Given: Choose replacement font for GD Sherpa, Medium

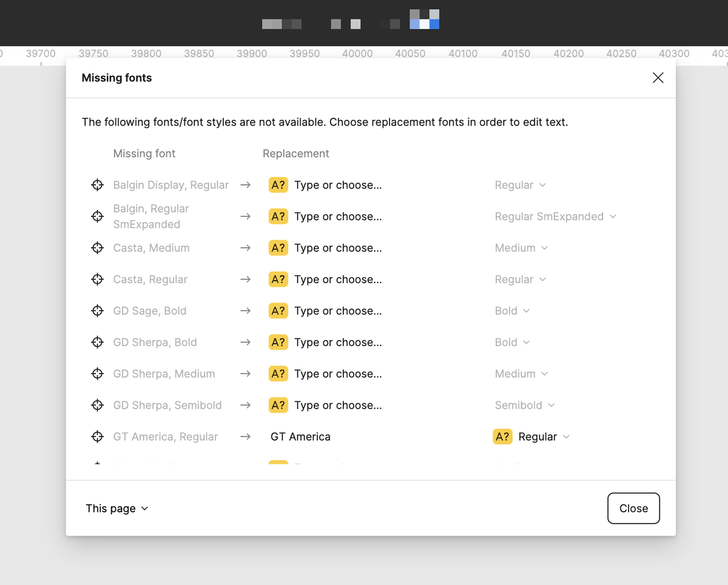Looking at the screenshot, I should click(x=338, y=374).
